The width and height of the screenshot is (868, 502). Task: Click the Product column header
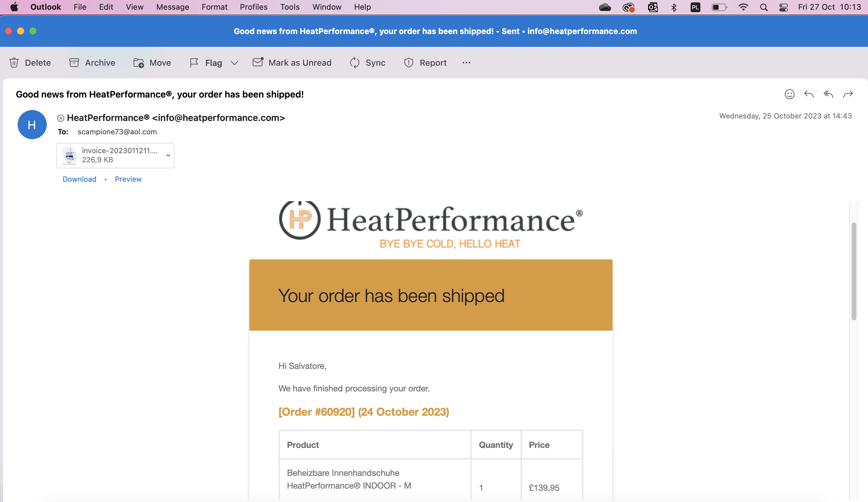[303, 445]
